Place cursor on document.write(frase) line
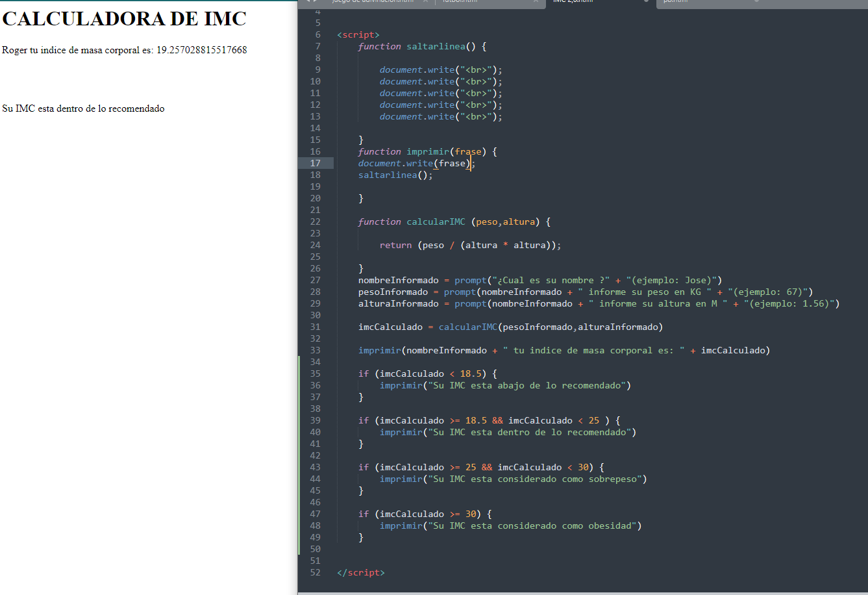 pyautogui.click(x=417, y=163)
